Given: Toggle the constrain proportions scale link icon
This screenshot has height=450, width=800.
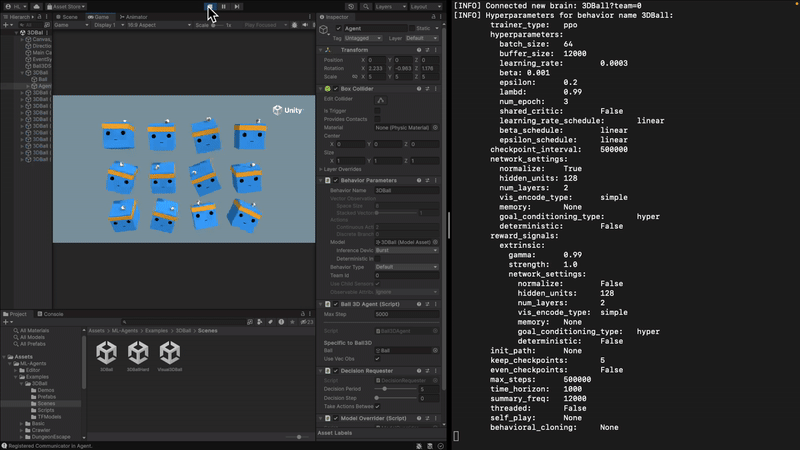Looking at the screenshot, I should point(355,77).
